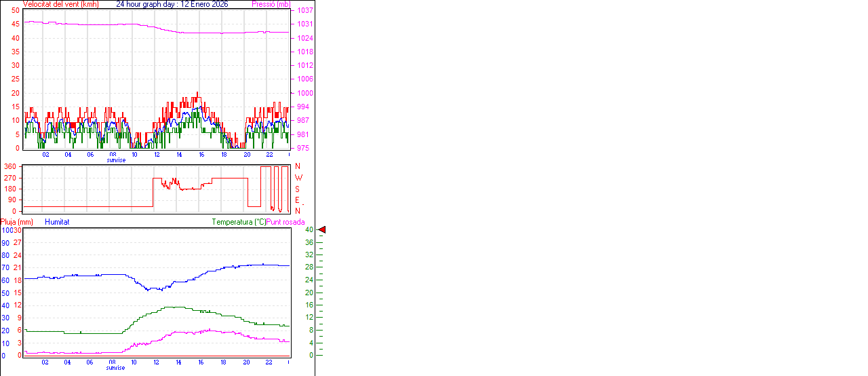Viewport: 868px width, 376px height.
Task: Select the green 'Temperatura (°C)' label
Action: point(239,222)
